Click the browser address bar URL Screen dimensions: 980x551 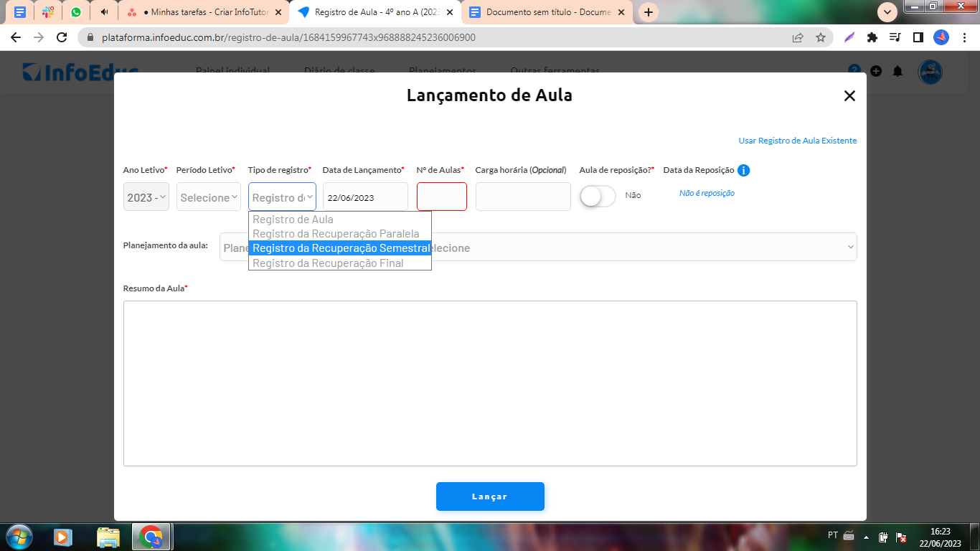(288, 37)
